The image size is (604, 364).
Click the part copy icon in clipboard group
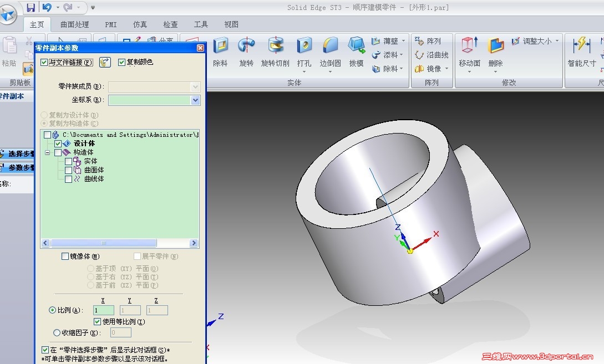pos(28,69)
